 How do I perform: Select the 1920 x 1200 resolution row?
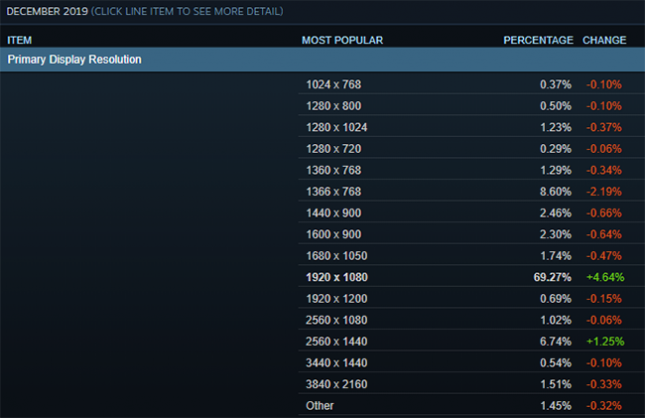coord(471,298)
